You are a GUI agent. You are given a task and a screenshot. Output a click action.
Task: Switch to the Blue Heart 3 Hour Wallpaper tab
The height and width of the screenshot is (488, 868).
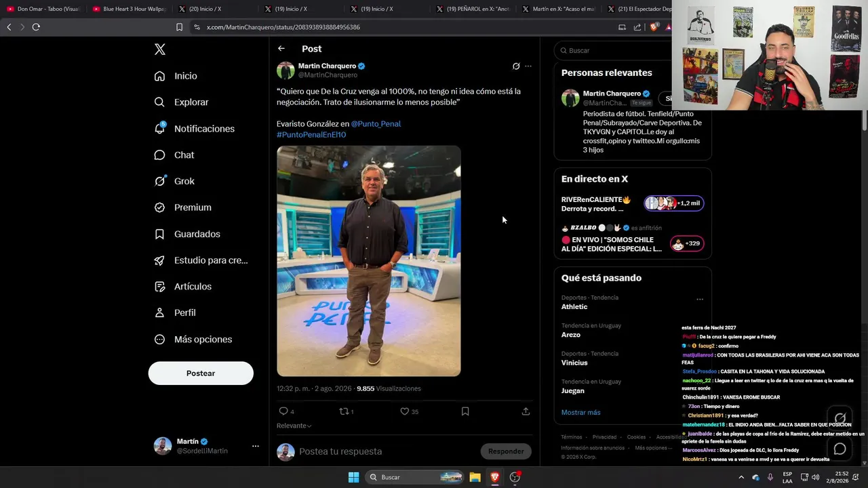[x=129, y=9]
